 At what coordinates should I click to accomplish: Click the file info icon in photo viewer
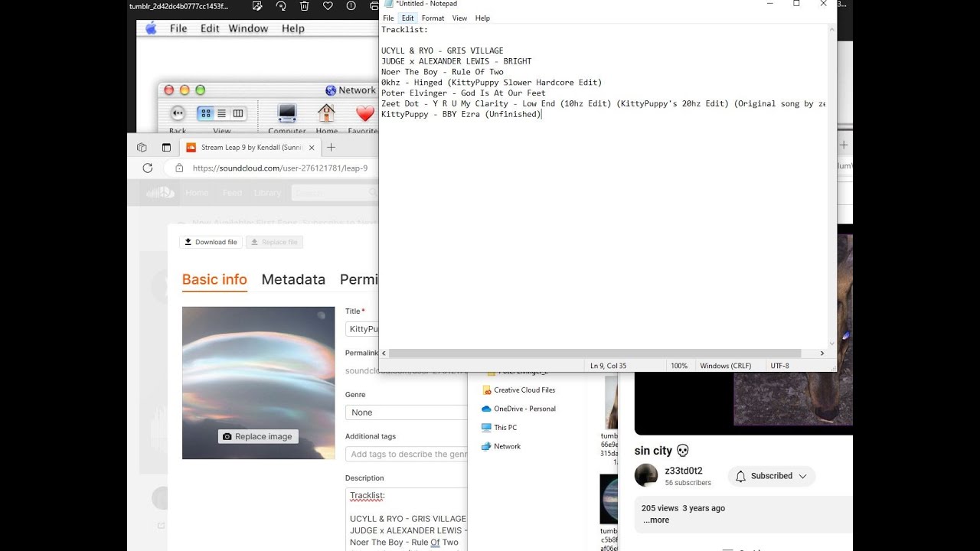(351, 6)
